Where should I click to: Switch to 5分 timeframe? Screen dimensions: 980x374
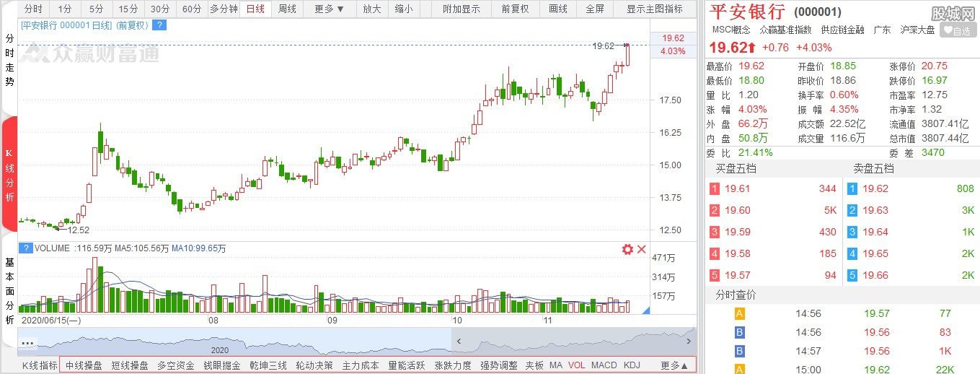(x=97, y=9)
